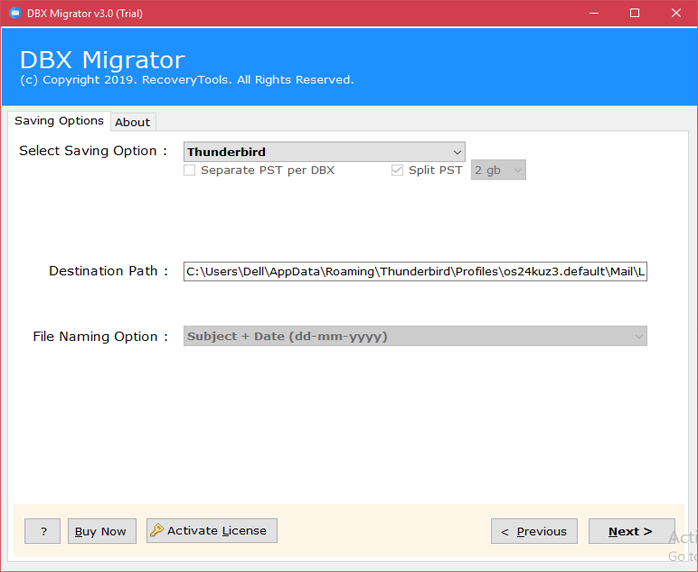Screen dimensions: 698x572
Task: Toggle the Split PST checkbox
Action: tap(397, 170)
